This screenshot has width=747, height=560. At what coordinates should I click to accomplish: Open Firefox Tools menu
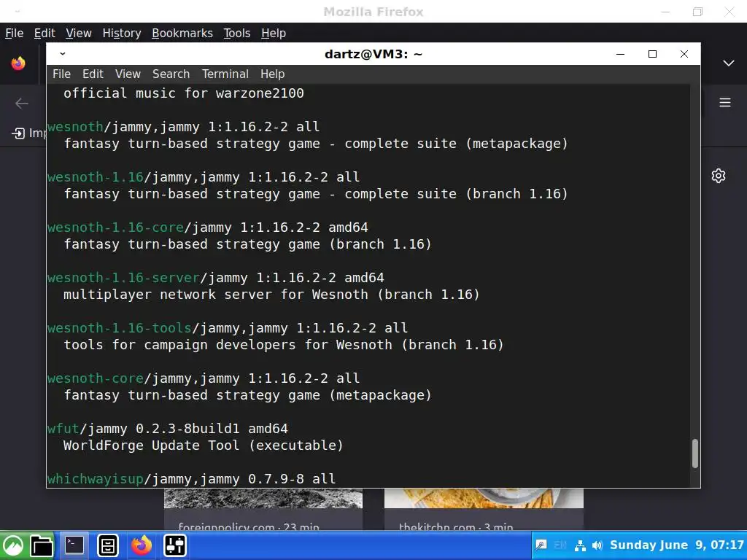pos(237,34)
